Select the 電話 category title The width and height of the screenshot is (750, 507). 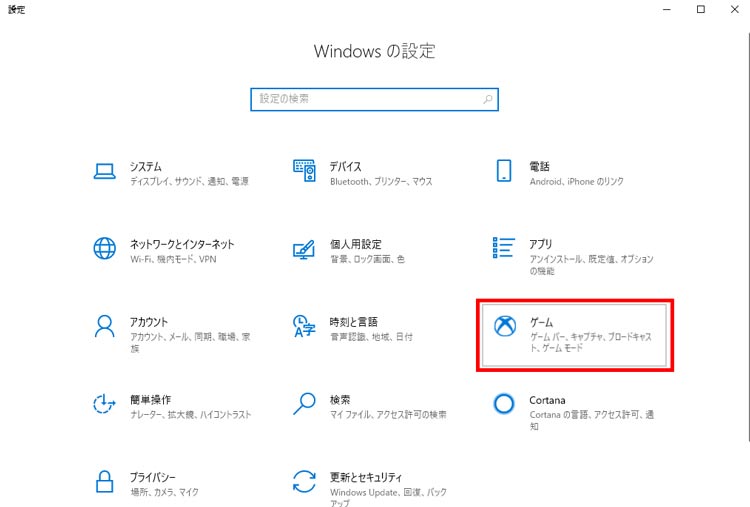tap(539, 166)
